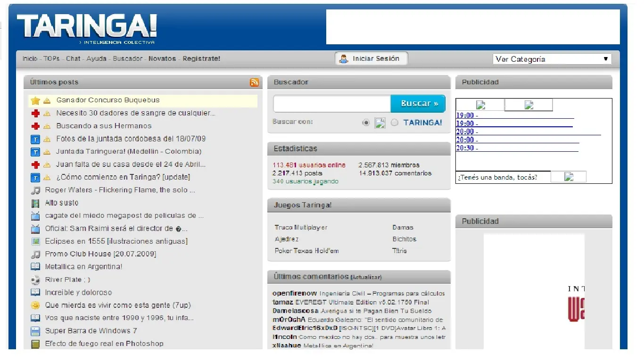Click the book icon beside Increible y doloroso
644x362 pixels.
pyautogui.click(x=35, y=293)
